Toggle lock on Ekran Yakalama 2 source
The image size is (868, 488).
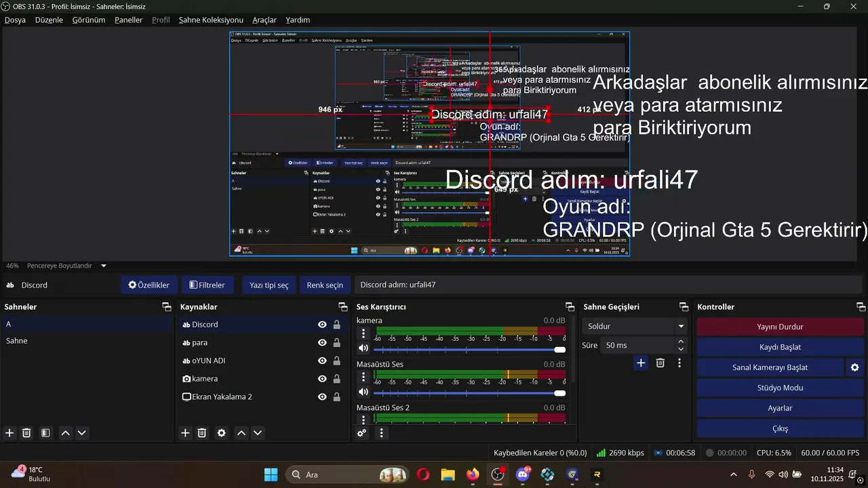click(337, 397)
